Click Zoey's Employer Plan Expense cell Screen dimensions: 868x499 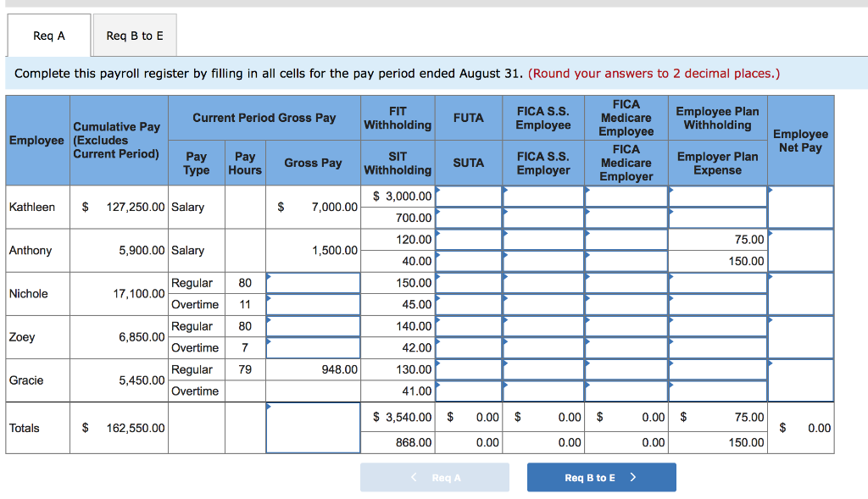718,348
